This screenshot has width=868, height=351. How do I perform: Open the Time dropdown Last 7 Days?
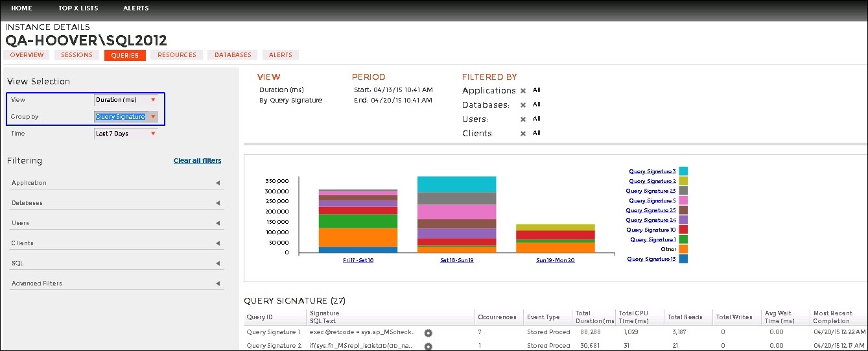[126, 134]
